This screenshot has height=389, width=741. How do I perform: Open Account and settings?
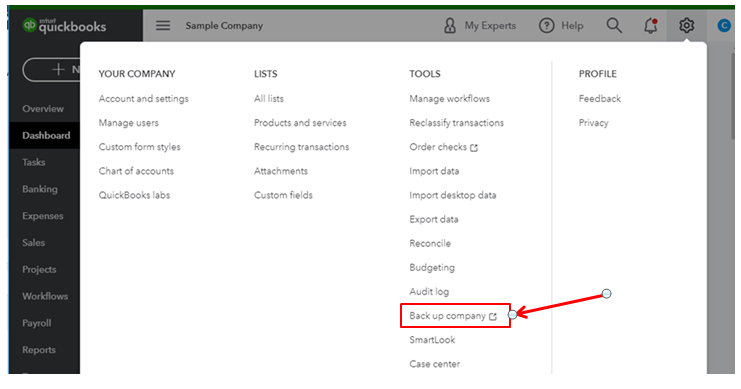tap(144, 98)
